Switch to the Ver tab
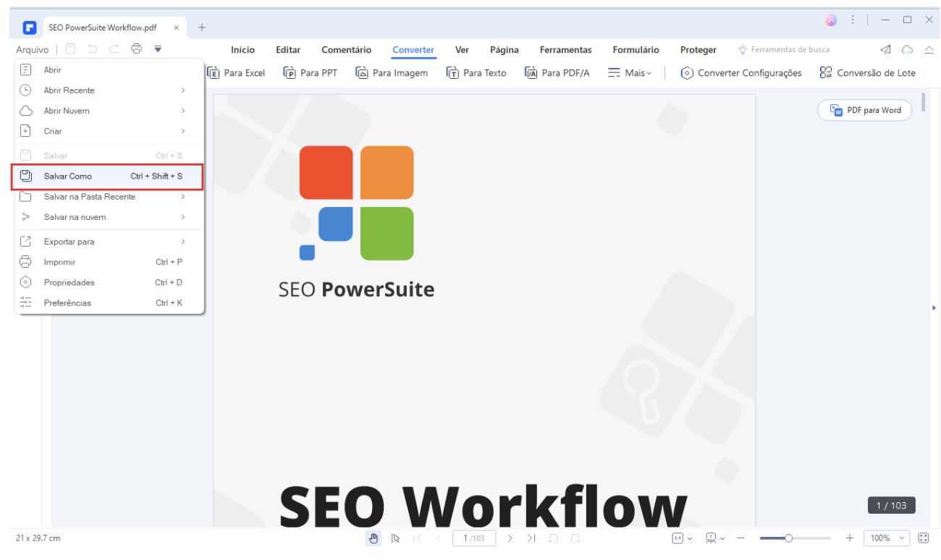This screenshot has height=560, width=941. [x=462, y=50]
